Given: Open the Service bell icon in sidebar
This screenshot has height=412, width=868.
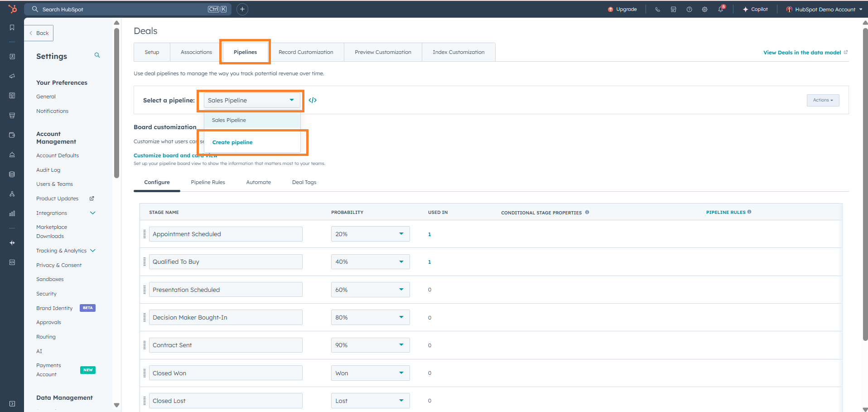Looking at the screenshot, I should tap(12, 155).
